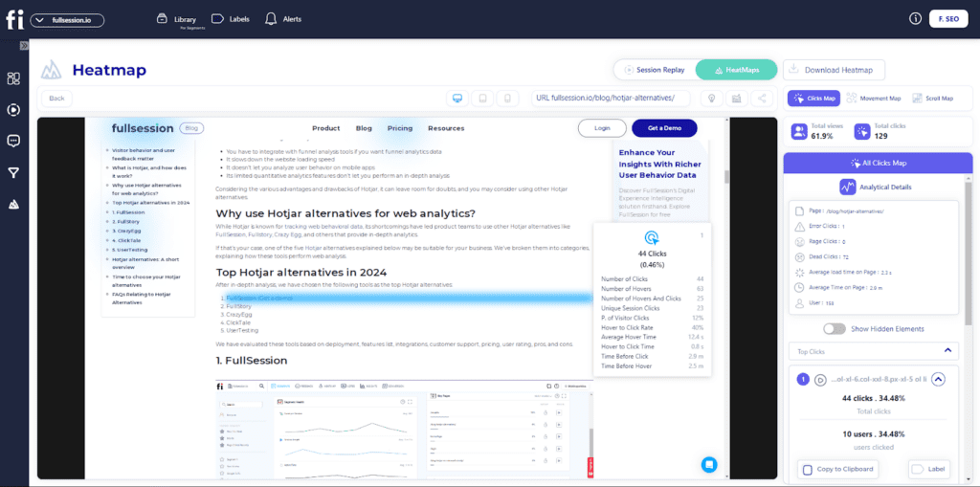This screenshot has height=487, width=980.
Task: Click the lightbulb insights icon
Action: (x=711, y=98)
